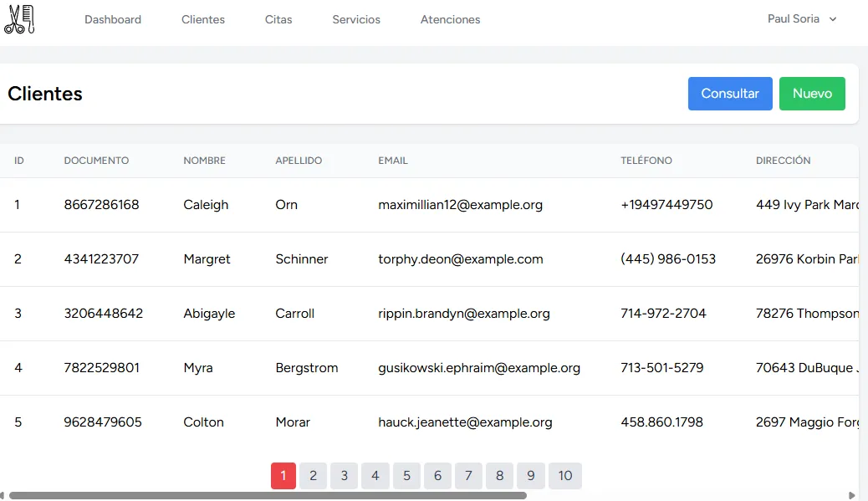Navigate to the Citas section
868x501 pixels.
click(278, 19)
